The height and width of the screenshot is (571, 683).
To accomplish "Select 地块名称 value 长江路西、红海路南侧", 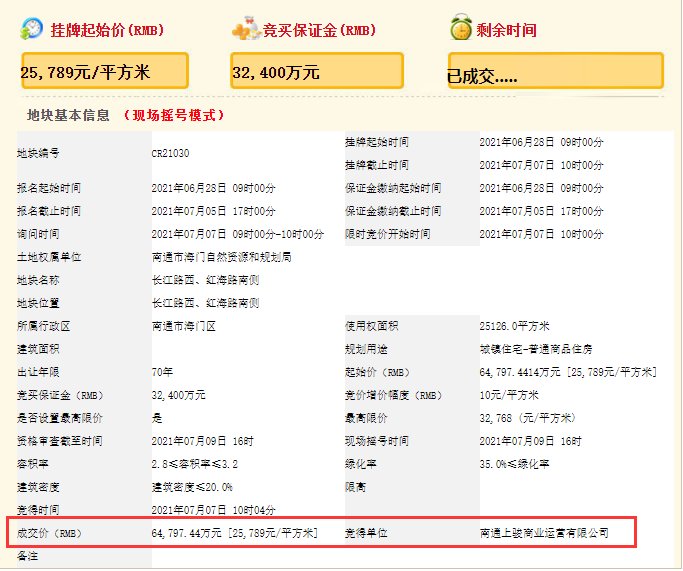I will 206,280.
